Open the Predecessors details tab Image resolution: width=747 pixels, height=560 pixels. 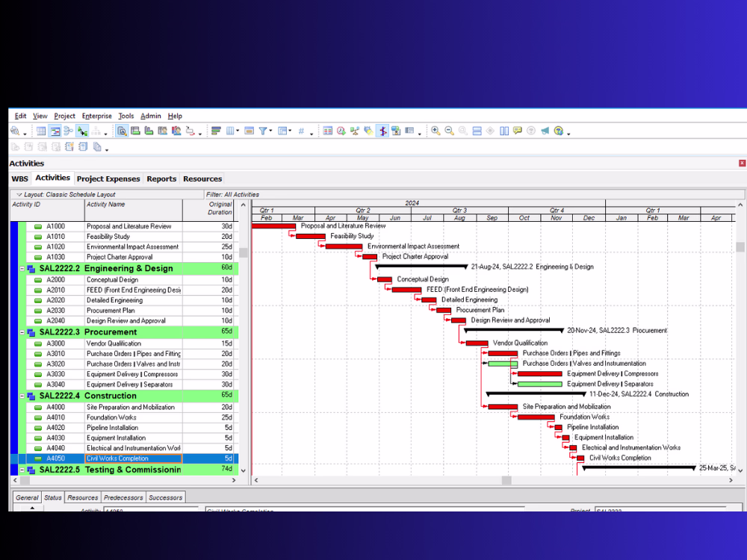point(123,497)
